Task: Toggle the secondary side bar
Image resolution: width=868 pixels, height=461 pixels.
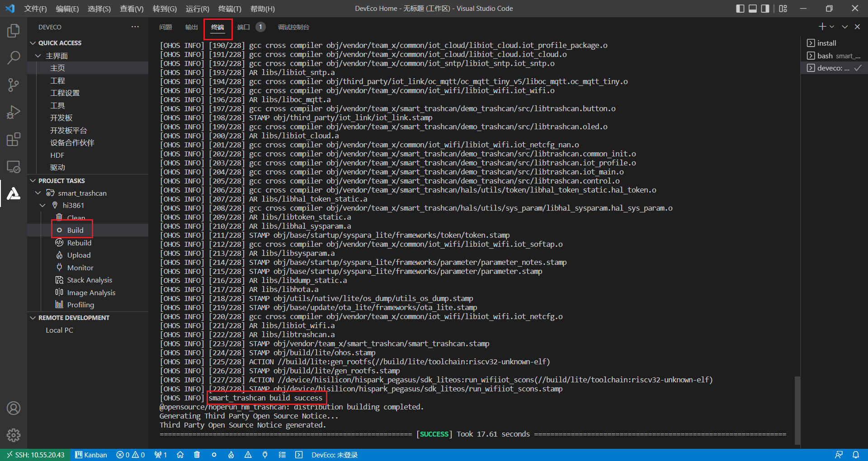Action: pyautogui.click(x=765, y=9)
